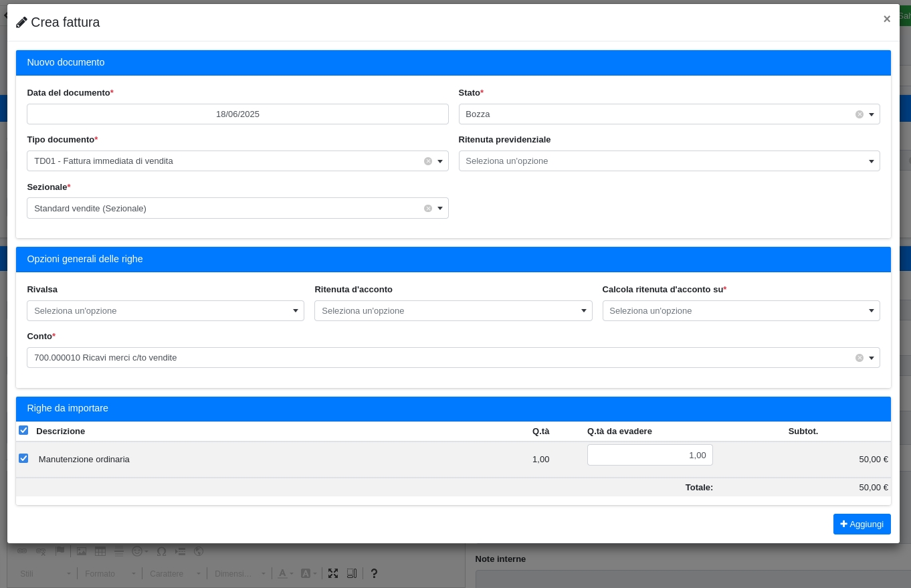Image resolution: width=911 pixels, height=588 pixels.
Task: Clear the Sezionale selected value
Action: pyautogui.click(x=428, y=209)
